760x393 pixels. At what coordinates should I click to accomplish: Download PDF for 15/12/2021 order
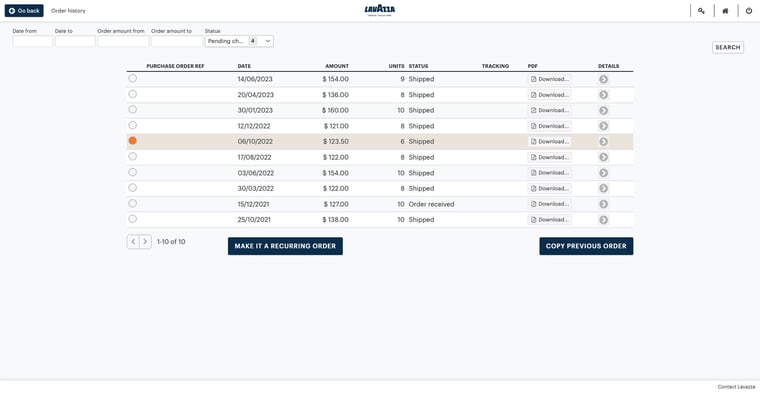click(550, 204)
